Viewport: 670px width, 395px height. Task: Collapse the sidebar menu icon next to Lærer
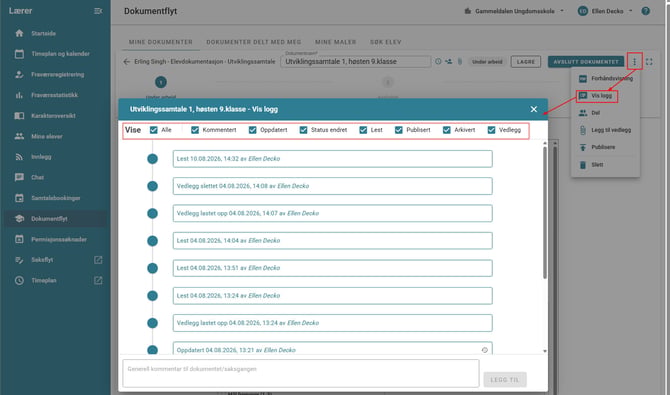tap(98, 11)
